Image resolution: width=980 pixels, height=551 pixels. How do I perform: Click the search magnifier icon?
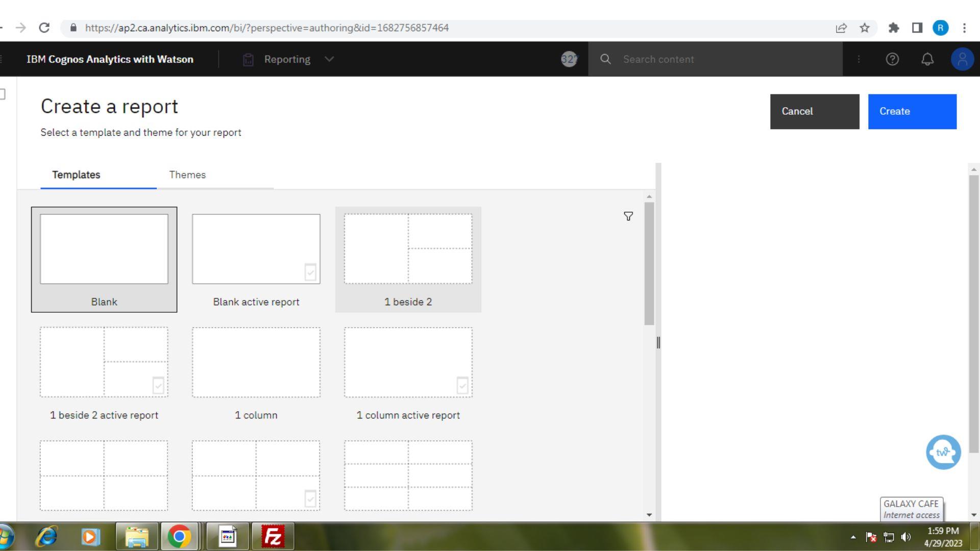click(x=606, y=59)
